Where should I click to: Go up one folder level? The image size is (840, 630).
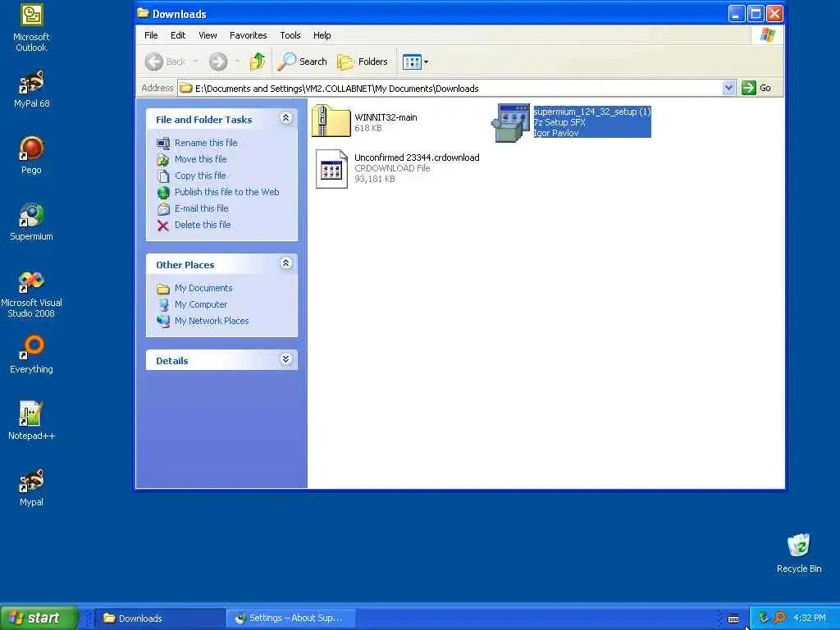(x=258, y=62)
